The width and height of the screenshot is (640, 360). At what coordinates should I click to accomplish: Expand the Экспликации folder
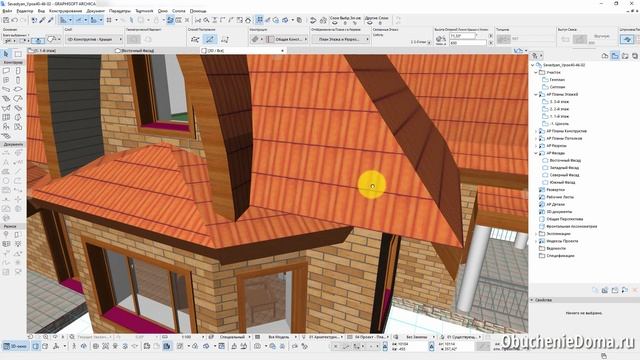coord(536,234)
